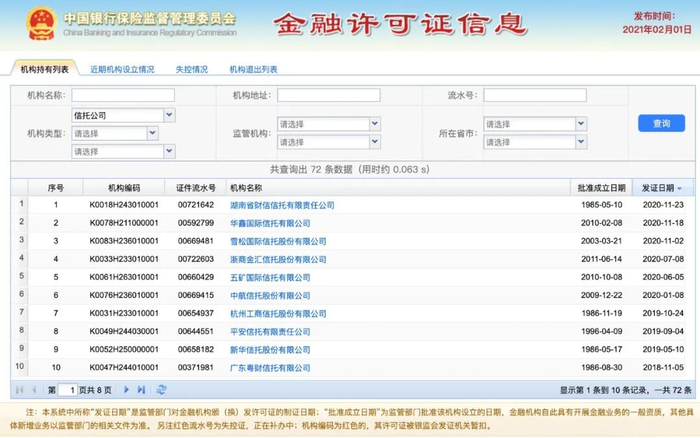This screenshot has width=700, height=438.
Task: Open 新华信托股份有限公司 link
Action: tap(270, 350)
